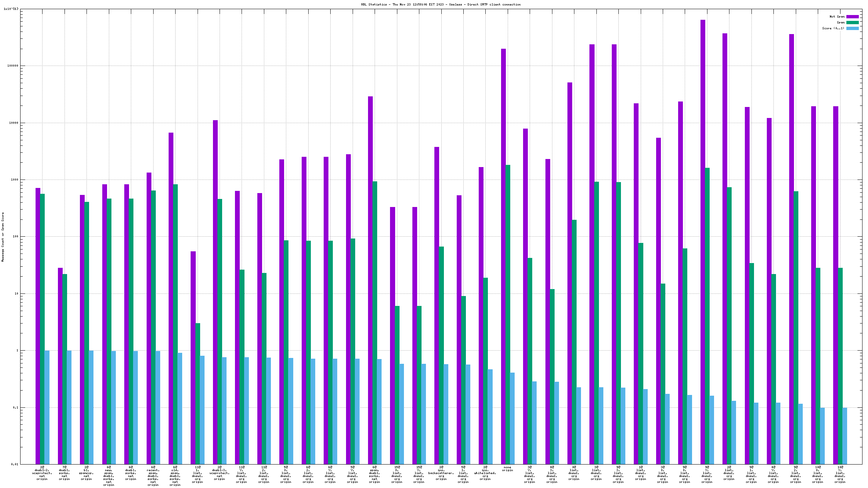Click the purple Not Spam legend swatch
The image size is (868, 488).
point(852,16)
